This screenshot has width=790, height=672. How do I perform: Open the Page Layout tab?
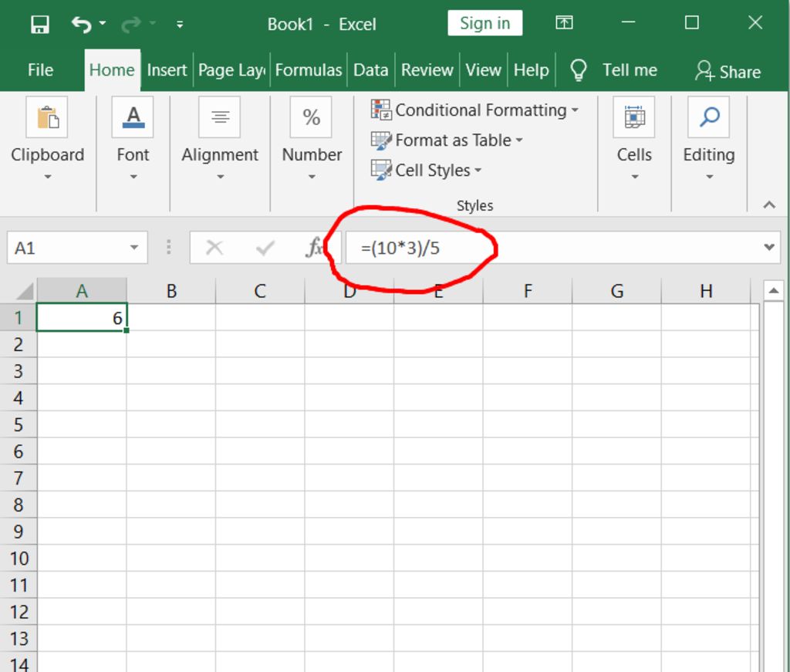(231, 70)
